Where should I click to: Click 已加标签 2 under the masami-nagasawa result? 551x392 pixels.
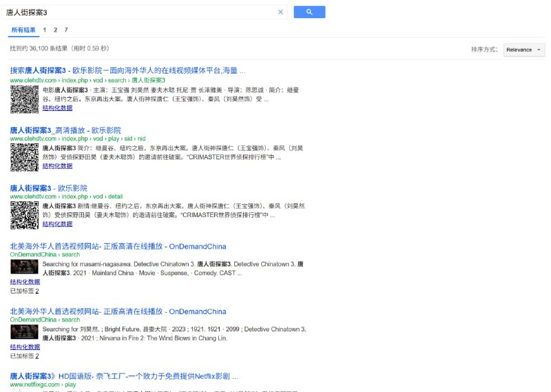24,291
